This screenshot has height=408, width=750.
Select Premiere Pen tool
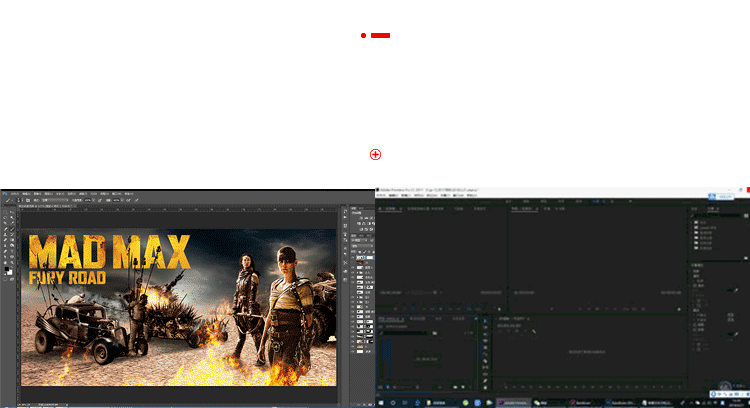(485, 381)
